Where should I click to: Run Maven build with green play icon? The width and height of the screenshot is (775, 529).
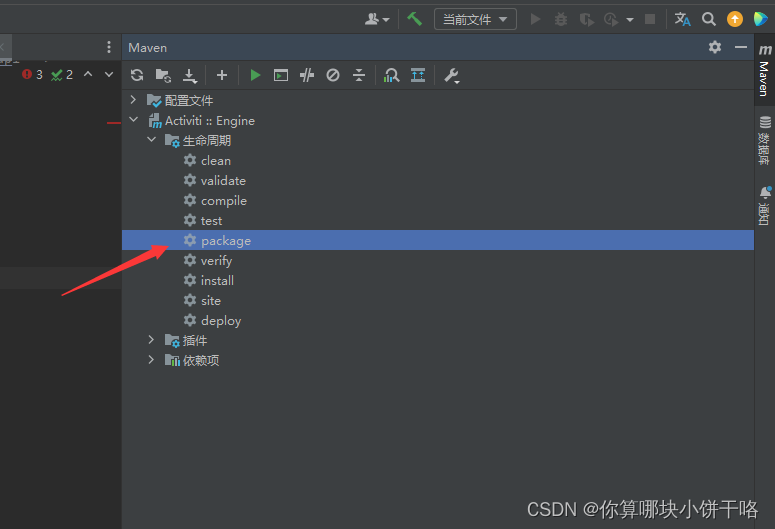point(255,75)
